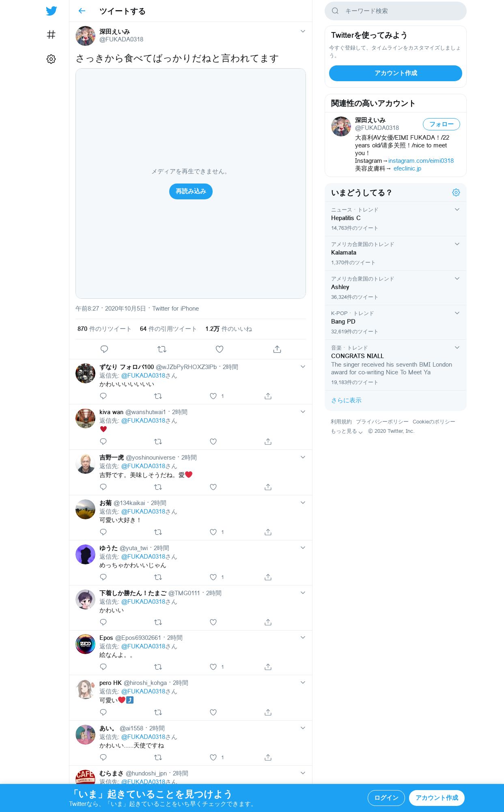
Task: Open the instagram.com/eimi0318 link
Action: (x=421, y=161)
